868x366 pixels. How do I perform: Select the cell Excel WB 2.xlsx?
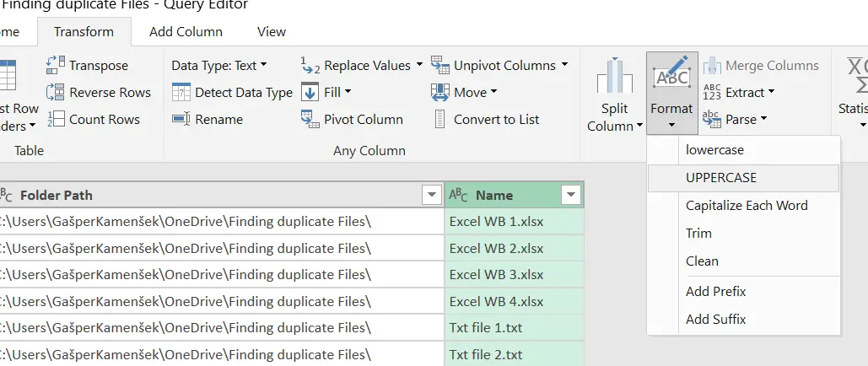click(515, 248)
